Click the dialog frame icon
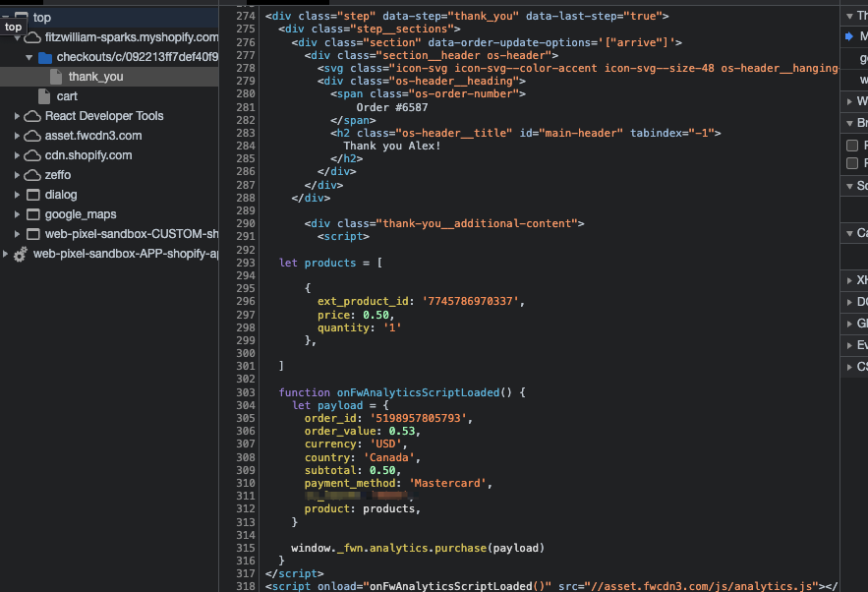 [x=32, y=195]
